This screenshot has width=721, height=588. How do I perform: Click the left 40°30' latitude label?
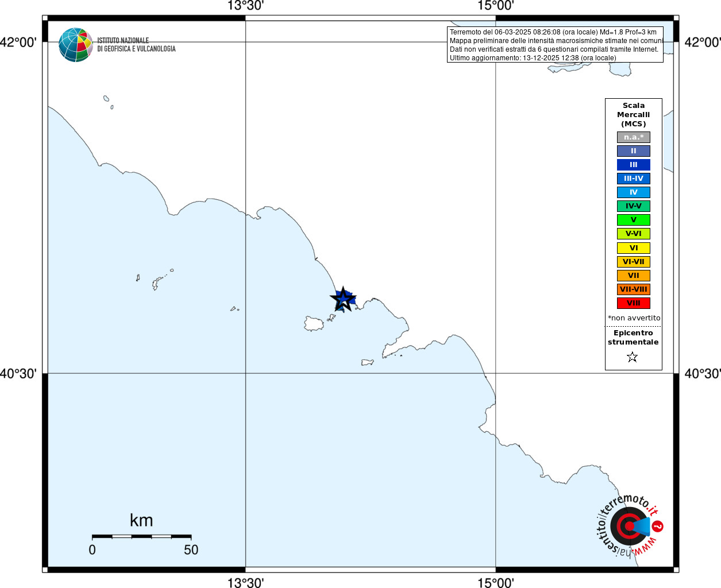tap(18, 374)
